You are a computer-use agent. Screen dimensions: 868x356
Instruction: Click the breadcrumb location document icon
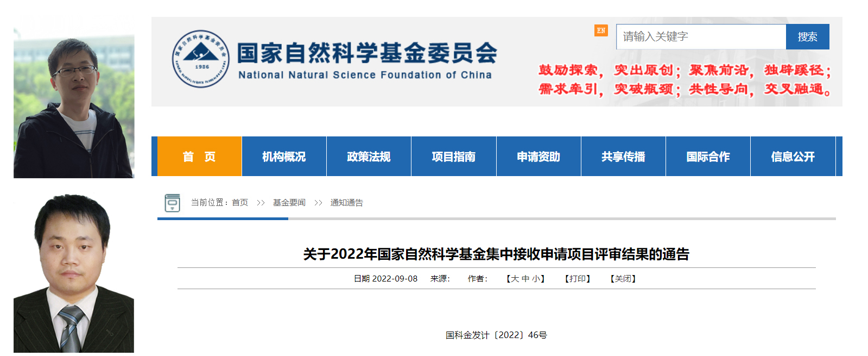pos(172,203)
